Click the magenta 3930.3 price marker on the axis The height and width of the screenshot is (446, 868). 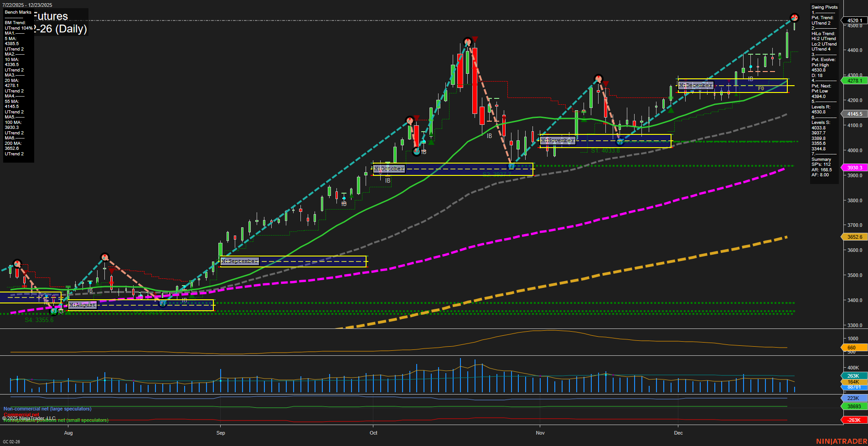[x=855, y=168]
